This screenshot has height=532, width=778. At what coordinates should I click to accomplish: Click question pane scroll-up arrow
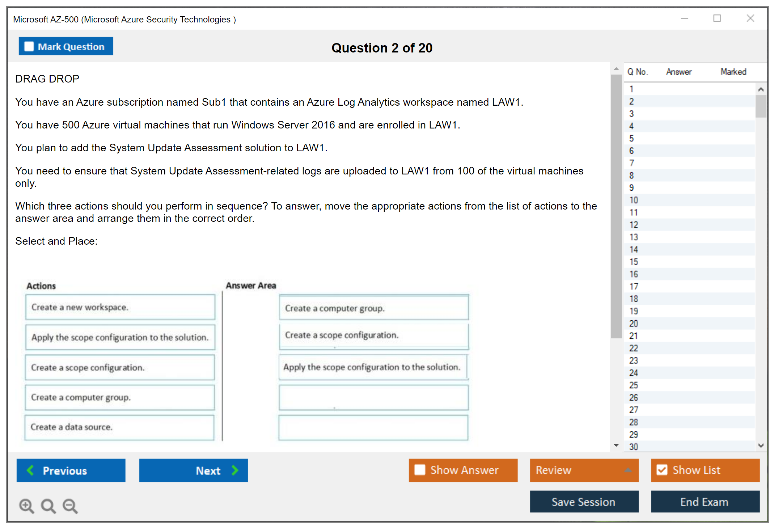click(616, 69)
